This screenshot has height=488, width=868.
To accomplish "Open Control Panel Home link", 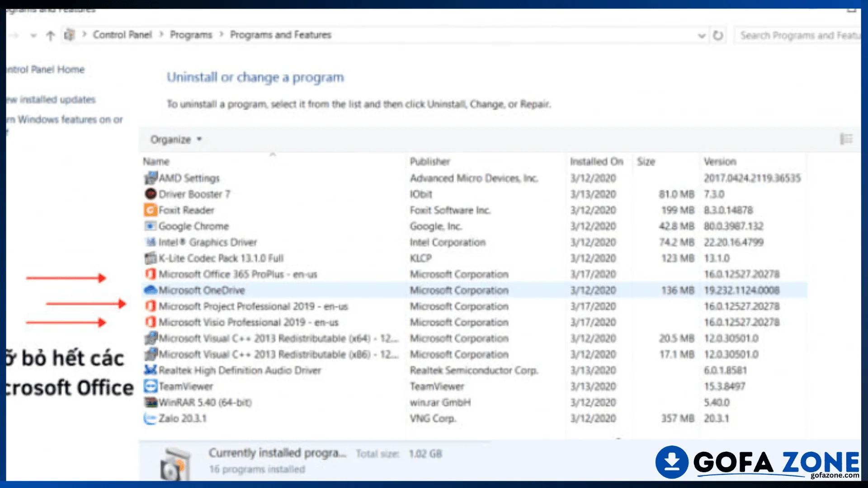I will [x=45, y=70].
